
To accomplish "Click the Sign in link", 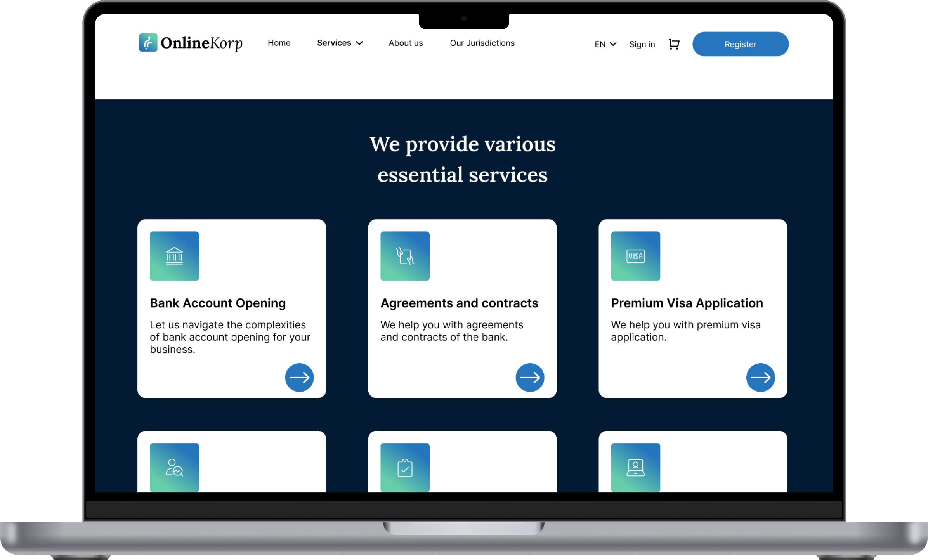I will click(642, 44).
